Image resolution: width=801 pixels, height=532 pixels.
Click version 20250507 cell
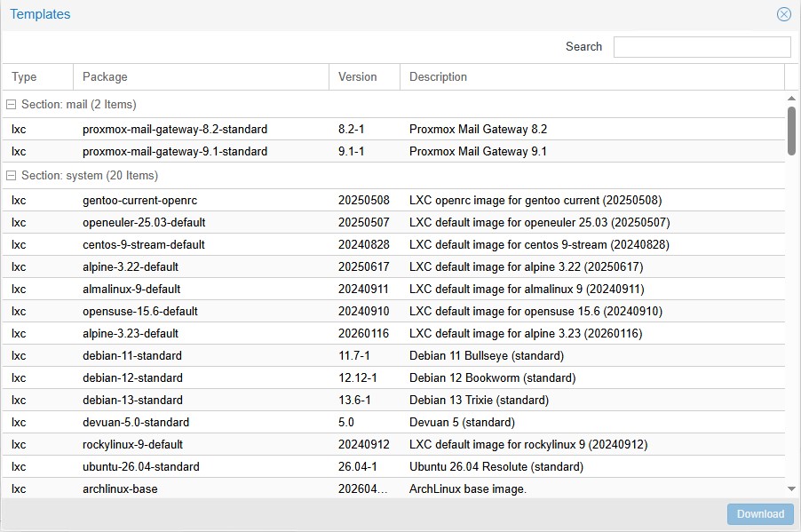coord(364,223)
